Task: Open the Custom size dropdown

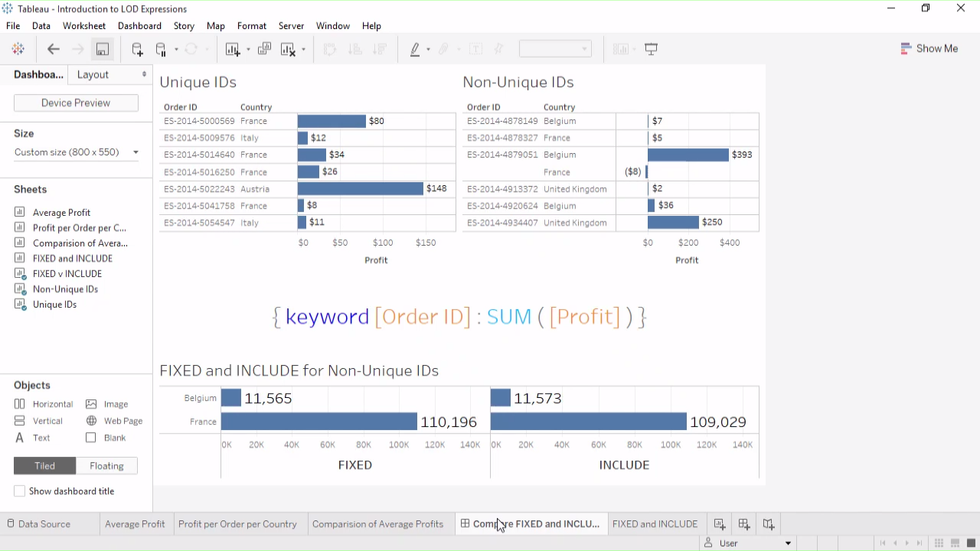Action: click(76, 152)
